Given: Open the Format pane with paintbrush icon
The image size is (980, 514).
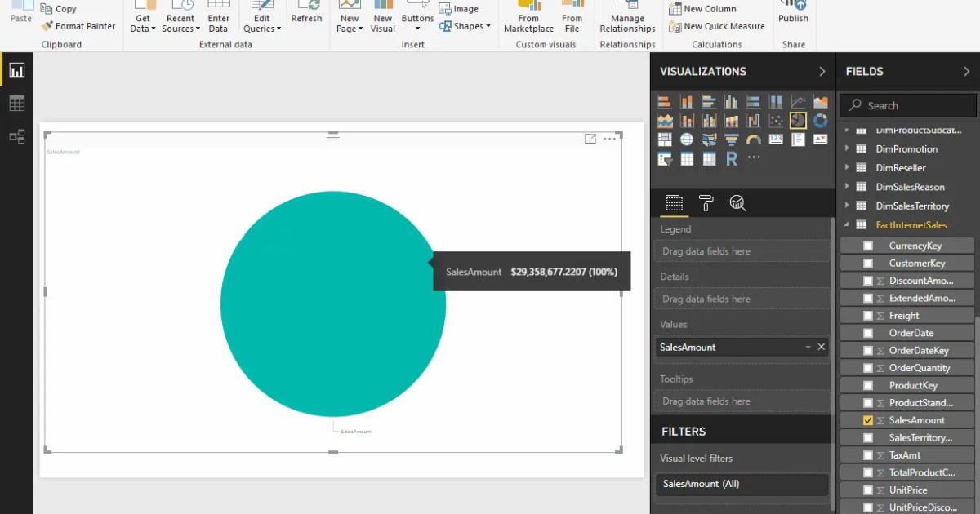Looking at the screenshot, I should (706, 203).
